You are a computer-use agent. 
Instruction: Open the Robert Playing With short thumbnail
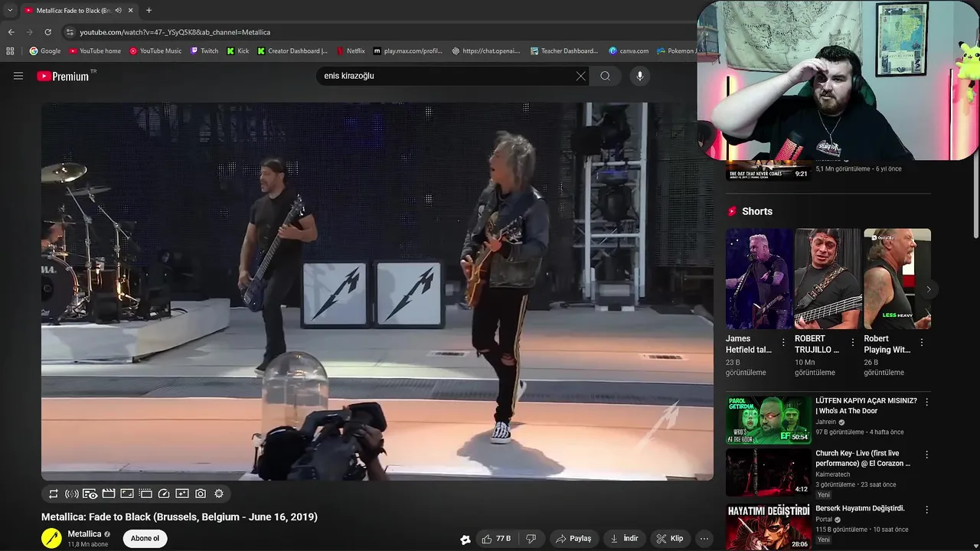[x=897, y=279]
